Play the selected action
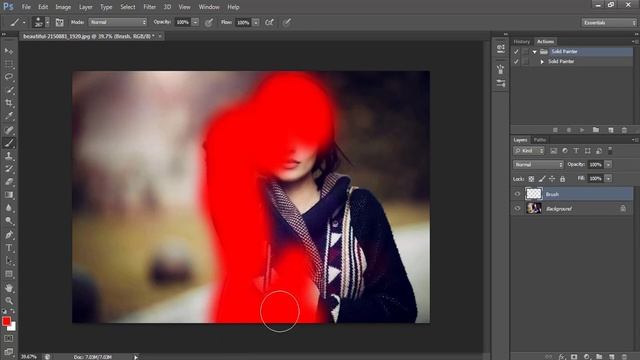640x360 pixels. click(x=582, y=130)
